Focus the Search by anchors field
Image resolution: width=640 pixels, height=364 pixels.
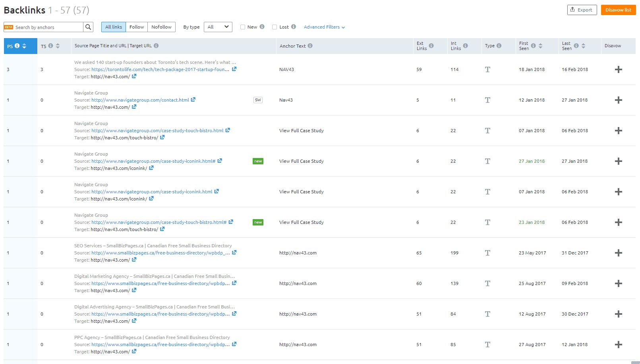click(x=48, y=27)
